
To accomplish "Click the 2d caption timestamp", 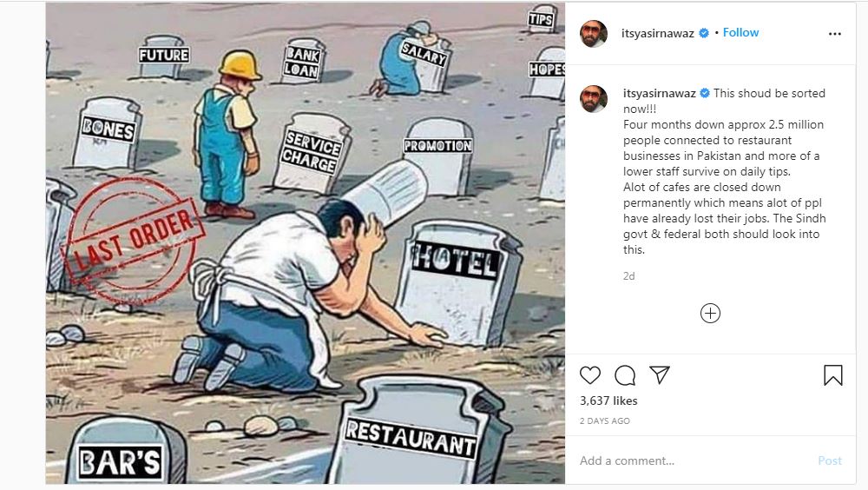I will tap(628, 276).
